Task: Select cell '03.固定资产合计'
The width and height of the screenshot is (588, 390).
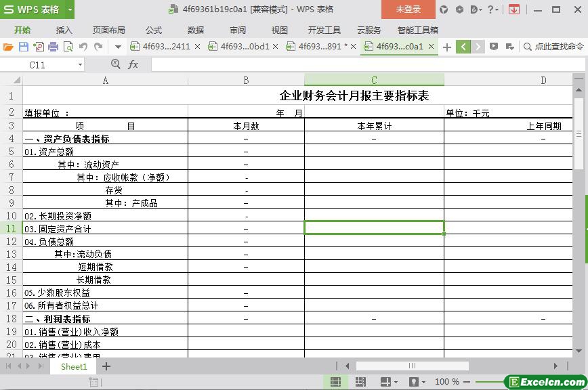Action: (x=106, y=229)
